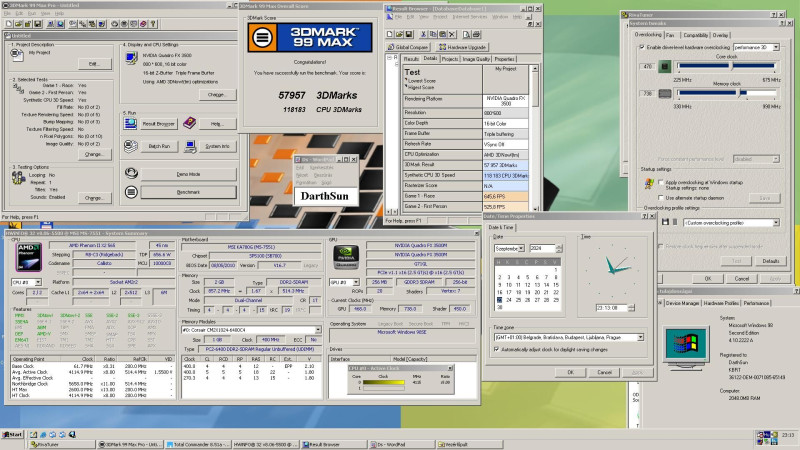Click the taskbar clock in system tray
The width and height of the screenshot is (800, 450).
[788, 435]
